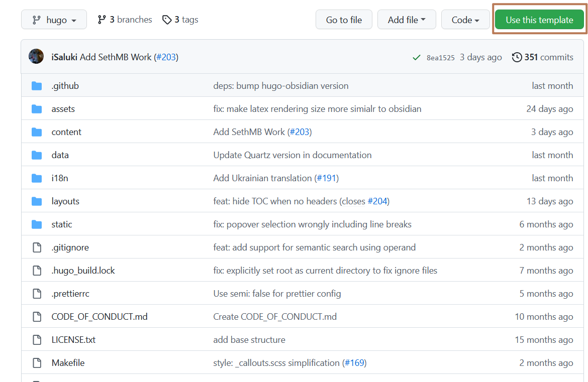The height and width of the screenshot is (382, 588).
Task: Expand the Add file dropdown
Action: pyautogui.click(x=406, y=20)
